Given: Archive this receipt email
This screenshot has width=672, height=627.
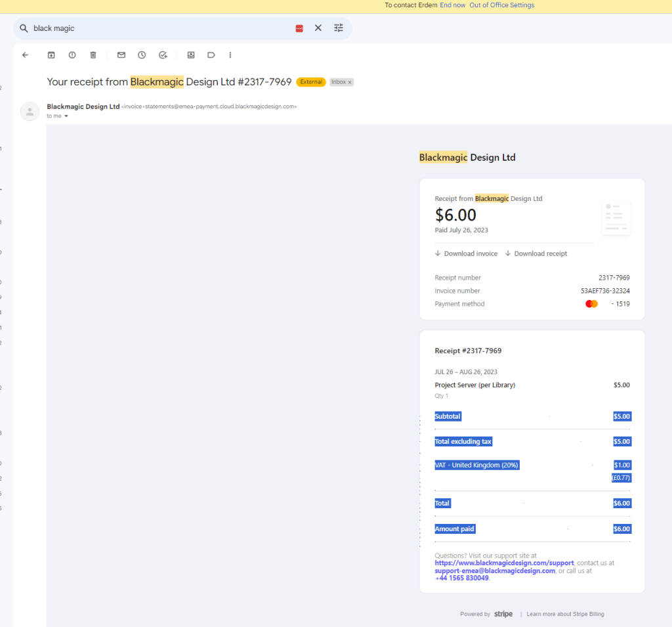Looking at the screenshot, I should click(x=51, y=55).
